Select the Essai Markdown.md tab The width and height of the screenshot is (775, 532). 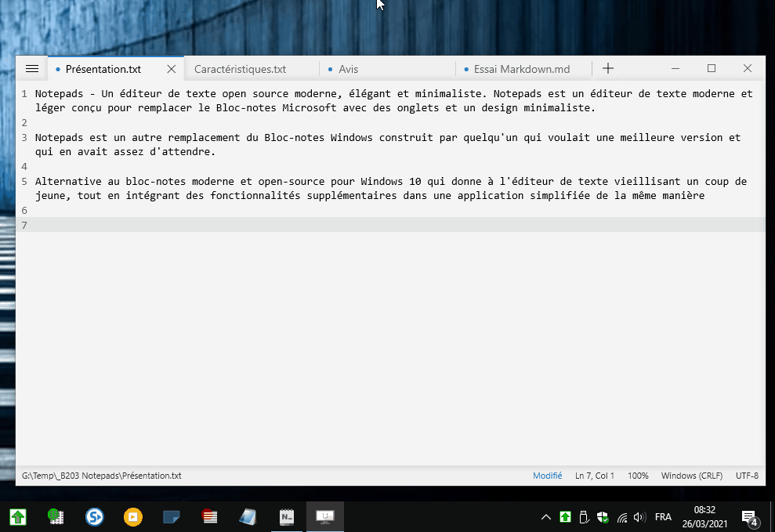(522, 69)
